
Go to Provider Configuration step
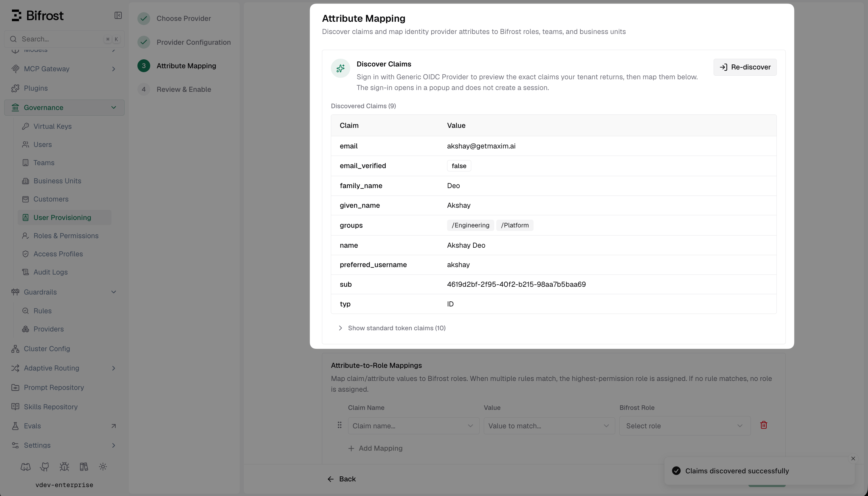click(x=184, y=42)
